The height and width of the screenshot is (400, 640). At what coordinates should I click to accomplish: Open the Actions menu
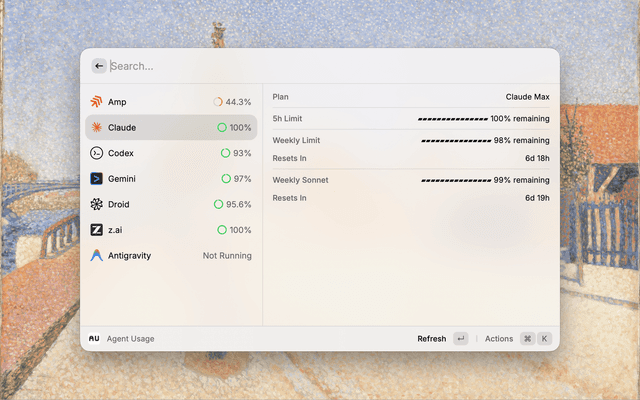click(x=498, y=339)
